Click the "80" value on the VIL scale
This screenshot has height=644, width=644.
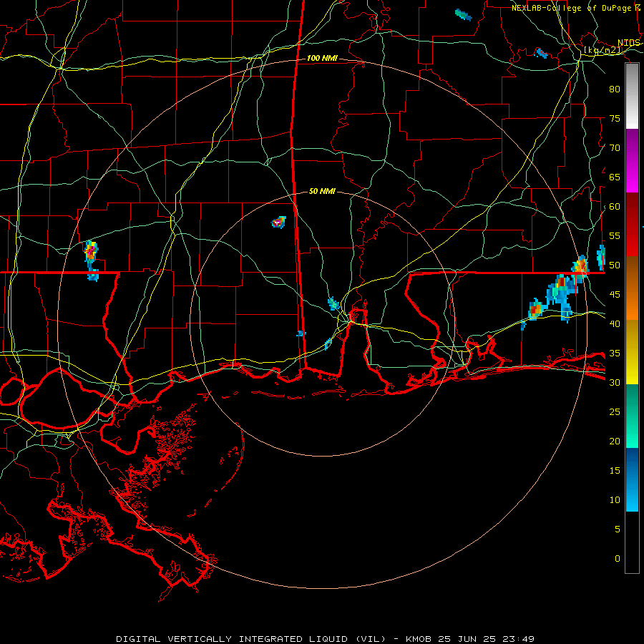click(x=615, y=89)
